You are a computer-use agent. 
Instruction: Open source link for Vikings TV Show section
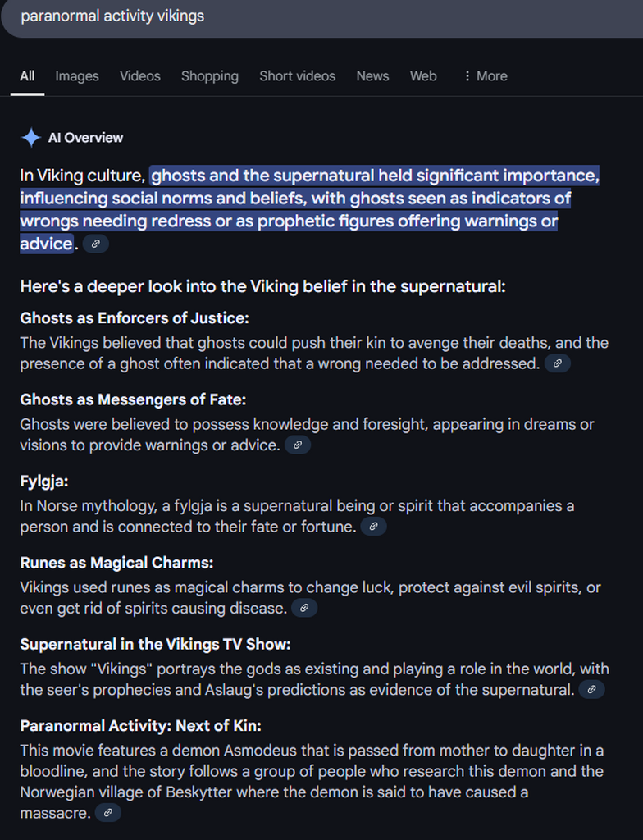[x=591, y=689]
